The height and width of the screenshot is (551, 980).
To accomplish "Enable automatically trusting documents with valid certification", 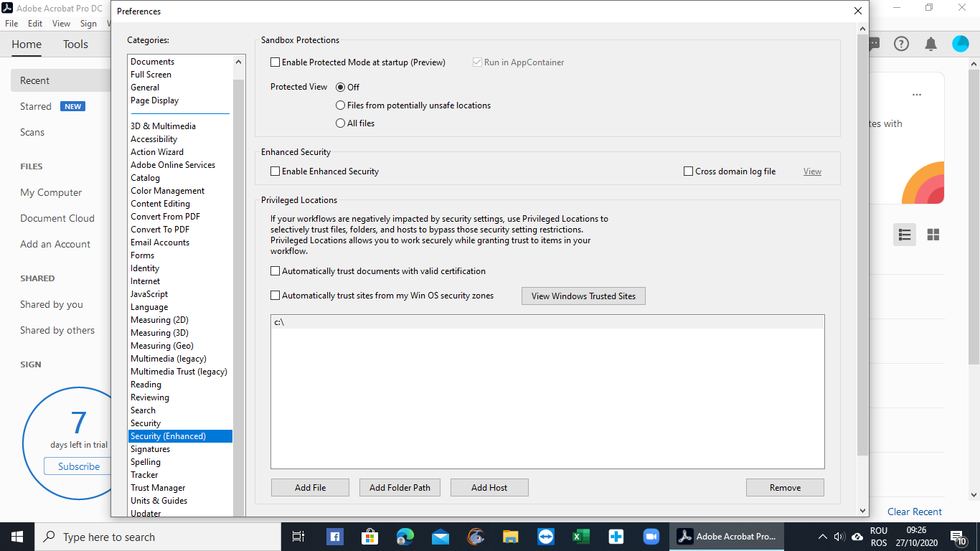I will click(x=275, y=271).
